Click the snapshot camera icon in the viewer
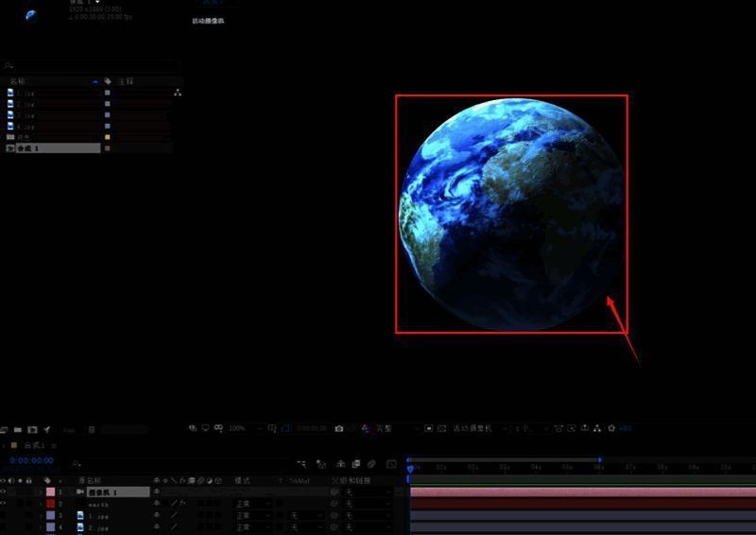Screen dimensions: 756x535 339,428
